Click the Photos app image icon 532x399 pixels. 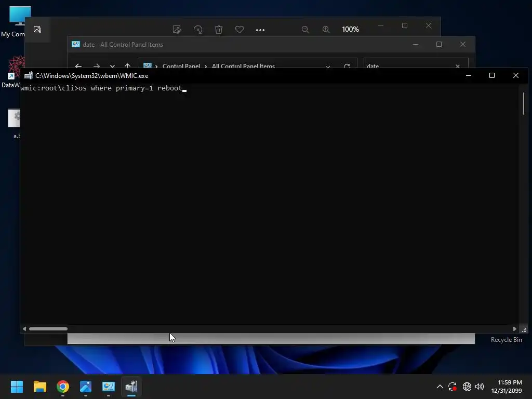coord(37,30)
